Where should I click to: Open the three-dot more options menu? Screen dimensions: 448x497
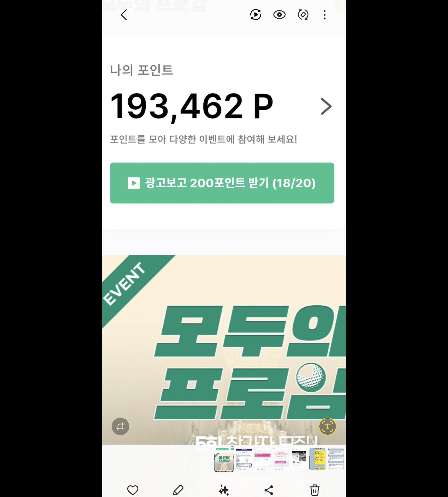click(x=325, y=15)
